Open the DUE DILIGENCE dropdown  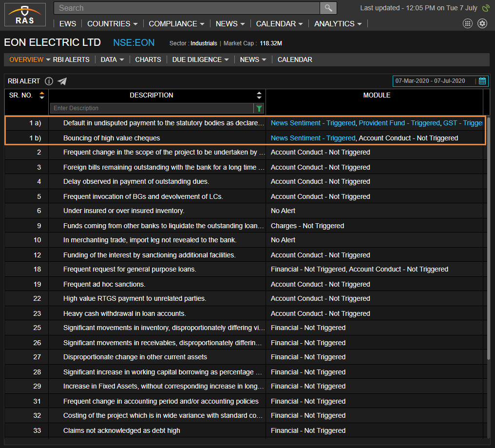[x=200, y=59]
